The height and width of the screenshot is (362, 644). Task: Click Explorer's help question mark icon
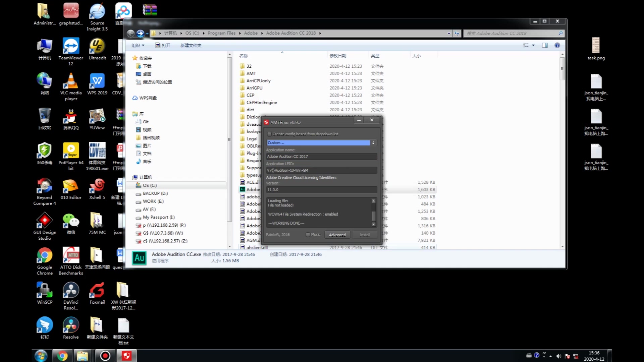pyautogui.click(x=557, y=45)
